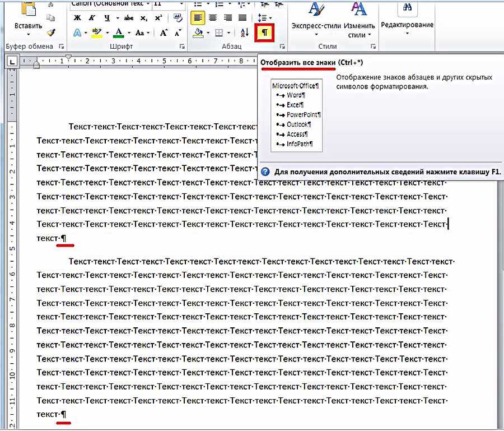Apply the yellow text highlight color
Image resolution: width=504 pixels, height=431 pixels.
[96, 33]
